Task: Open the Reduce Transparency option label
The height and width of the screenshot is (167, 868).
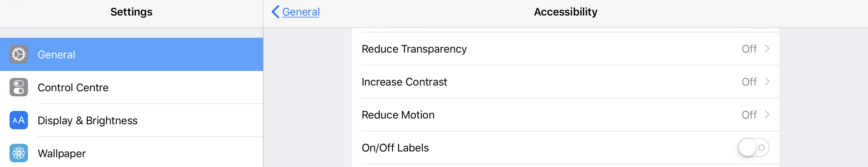Action: point(414,49)
